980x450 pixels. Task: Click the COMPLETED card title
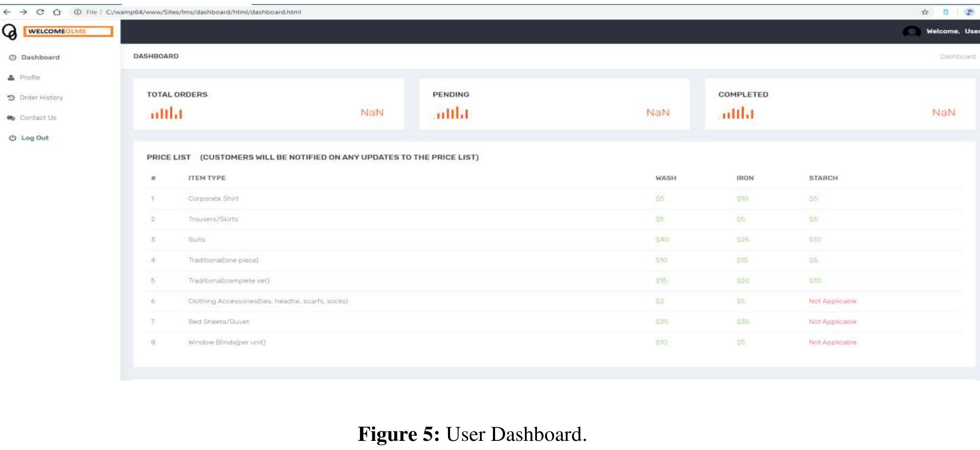pyautogui.click(x=743, y=95)
